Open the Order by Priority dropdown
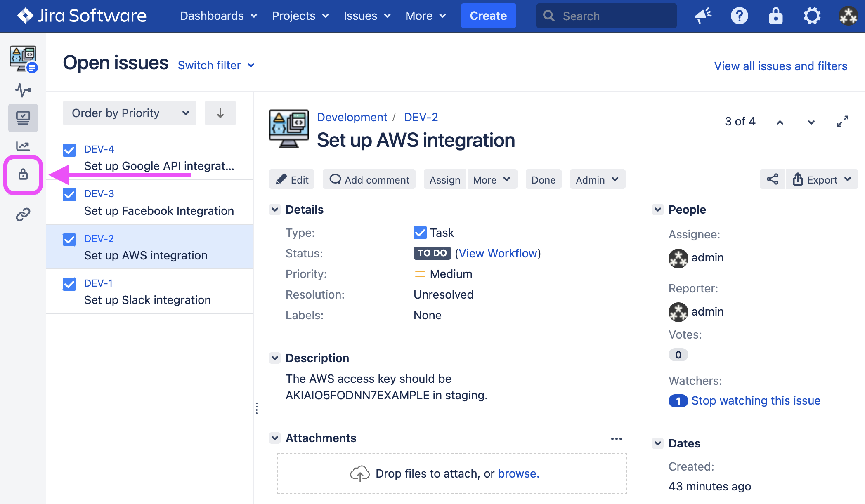 [130, 113]
